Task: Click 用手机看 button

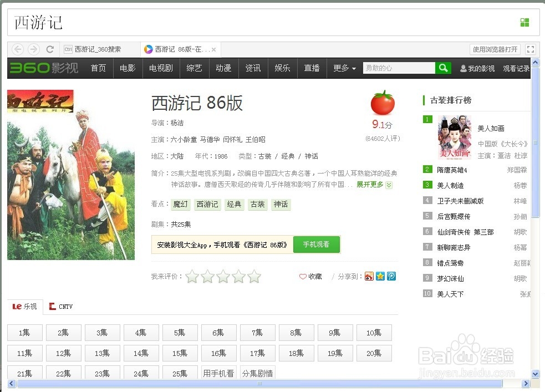Action: pyautogui.click(x=218, y=373)
